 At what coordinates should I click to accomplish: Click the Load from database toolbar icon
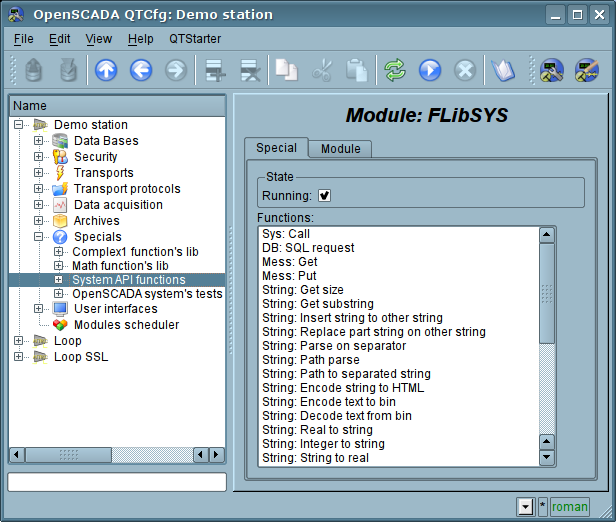point(33,70)
